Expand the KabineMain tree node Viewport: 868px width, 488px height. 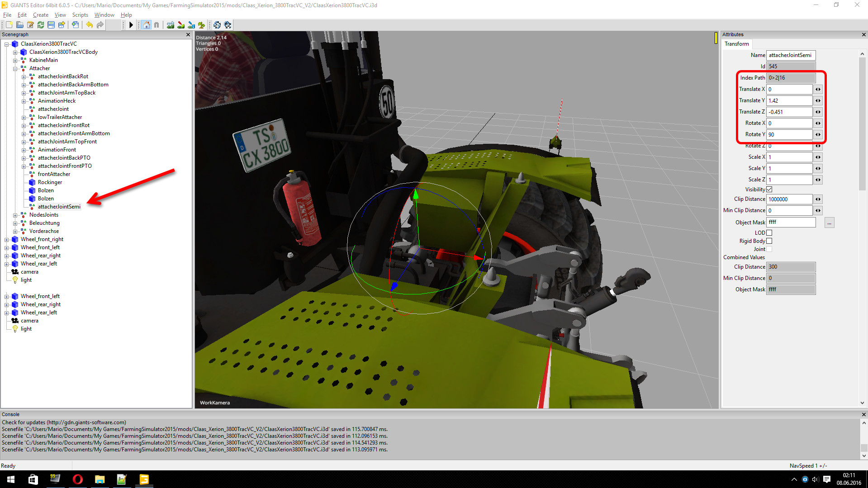pos(15,61)
